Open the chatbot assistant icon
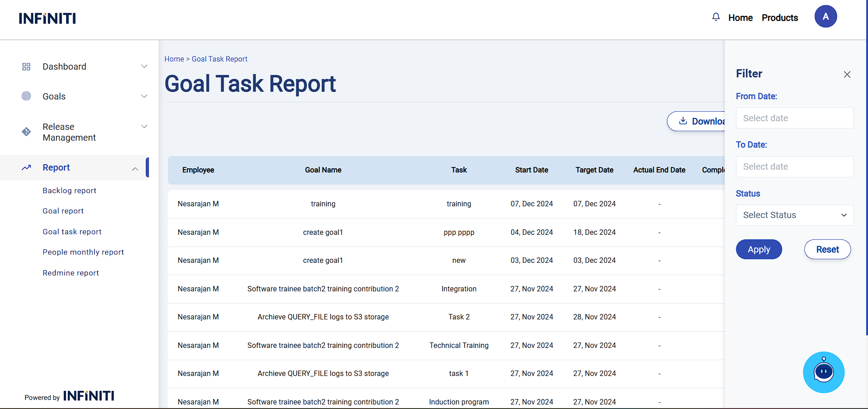868x409 pixels. (823, 372)
